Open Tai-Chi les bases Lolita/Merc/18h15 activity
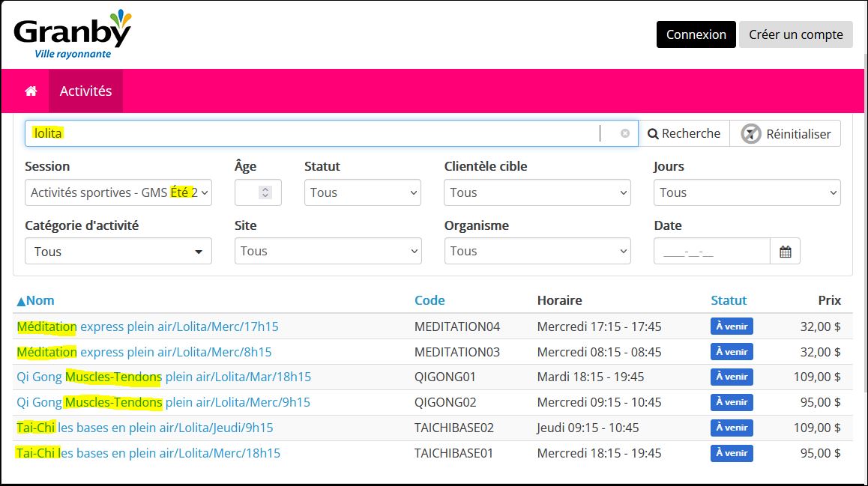This screenshot has height=486, width=868. point(148,453)
